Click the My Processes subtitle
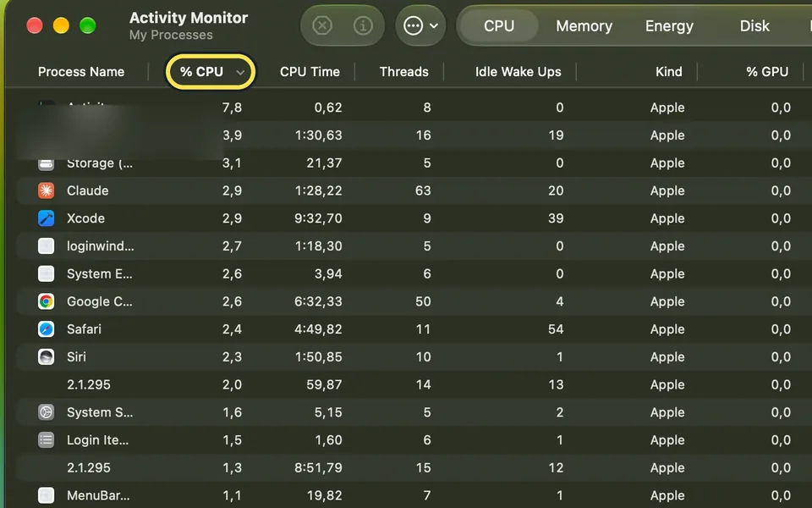This screenshot has width=812, height=508. coord(171,35)
